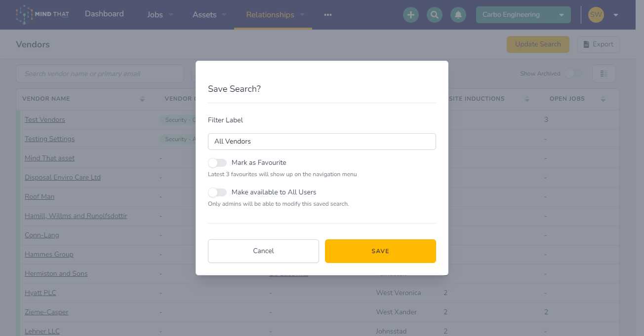Toggle the Show Archived switch
This screenshot has height=336, width=644.
(574, 74)
